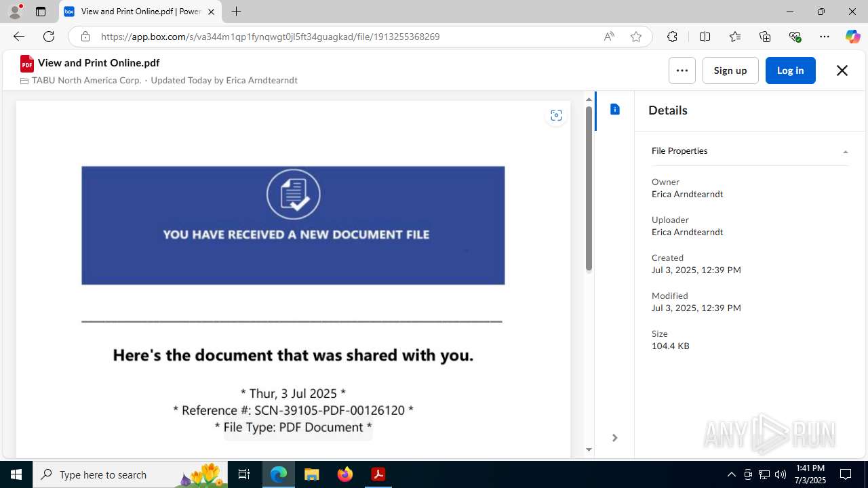Open the notification center icon
This screenshot has height=488, width=868.
pyautogui.click(x=846, y=474)
